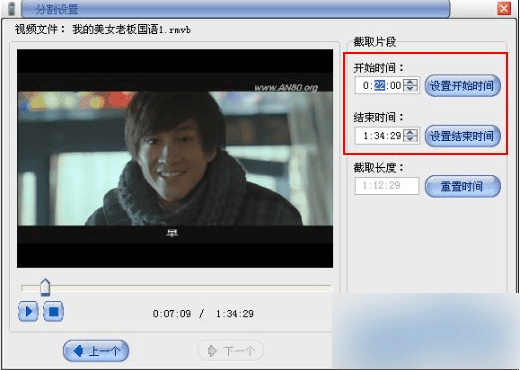Select the minutes field in start time

pos(380,86)
